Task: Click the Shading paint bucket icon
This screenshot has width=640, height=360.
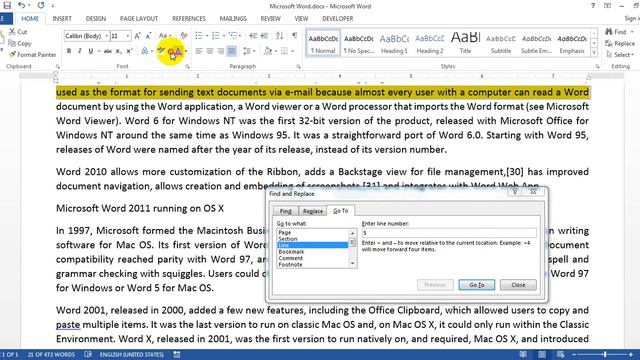Action: pyautogui.click(x=268, y=51)
